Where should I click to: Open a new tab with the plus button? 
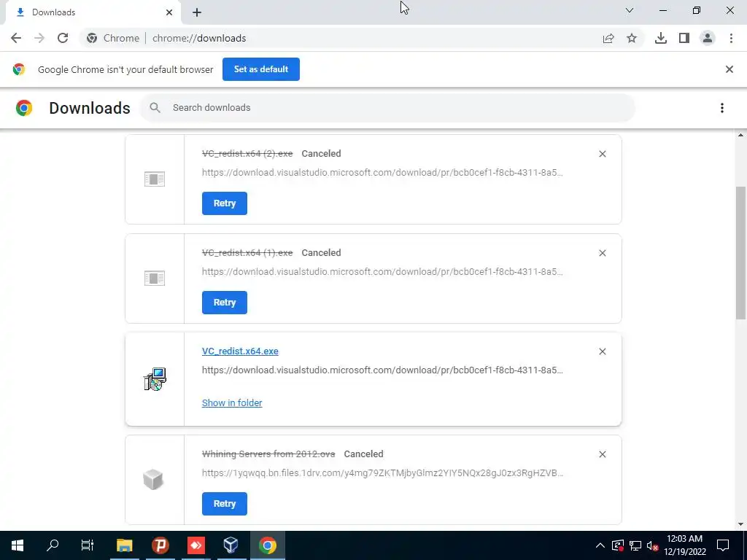pyautogui.click(x=197, y=12)
